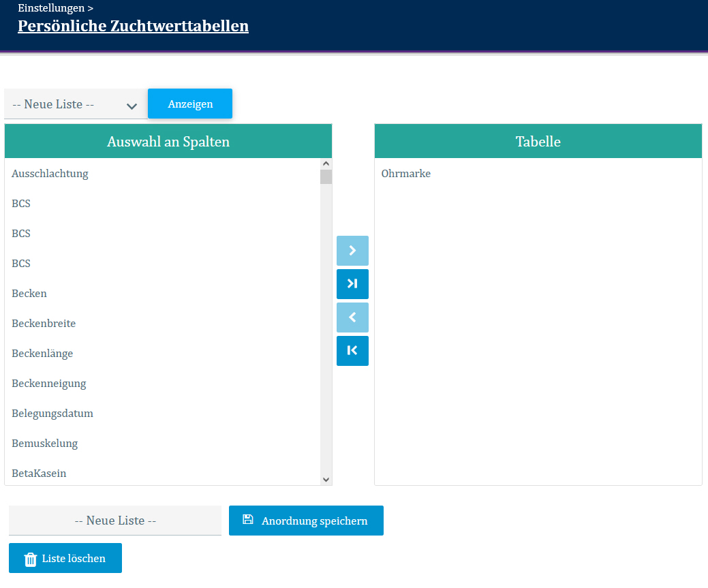Screen dimensions: 708x588
Task: Click the move selected right arrow button
Action: [x=352, y=251]
